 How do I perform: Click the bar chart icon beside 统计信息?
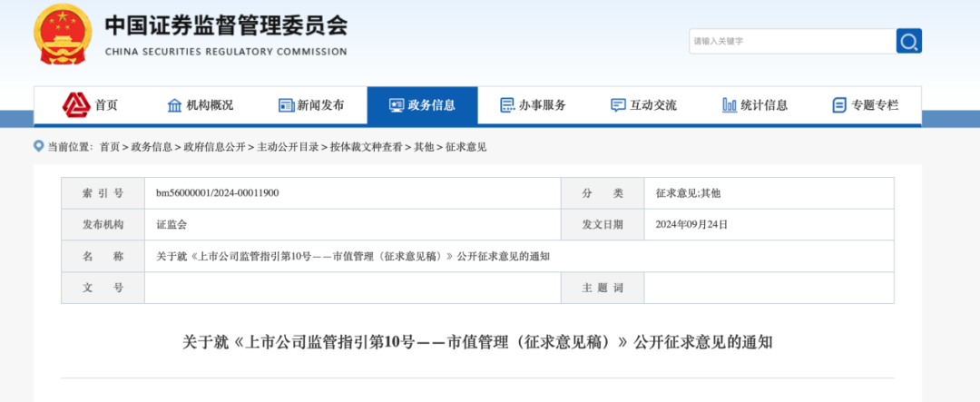730,105
